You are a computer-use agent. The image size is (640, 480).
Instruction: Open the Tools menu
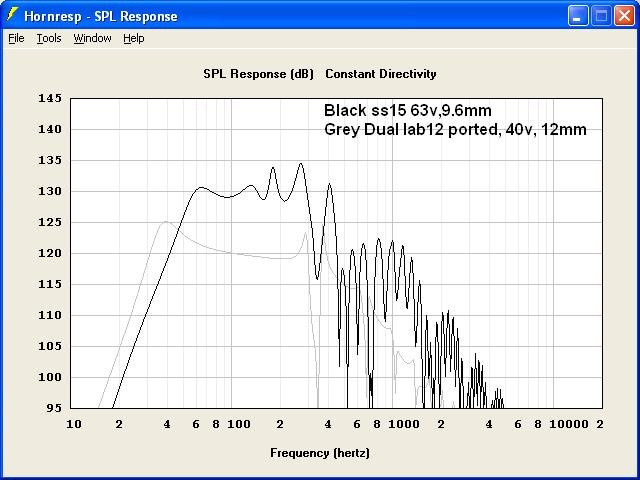tap(49, 38)
